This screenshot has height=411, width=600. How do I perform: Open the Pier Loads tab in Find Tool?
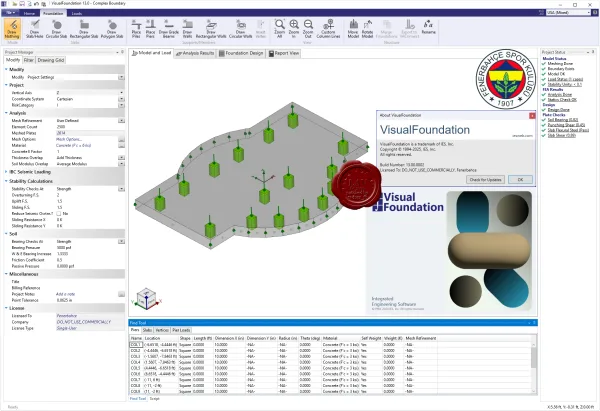(x=181, y=330)
